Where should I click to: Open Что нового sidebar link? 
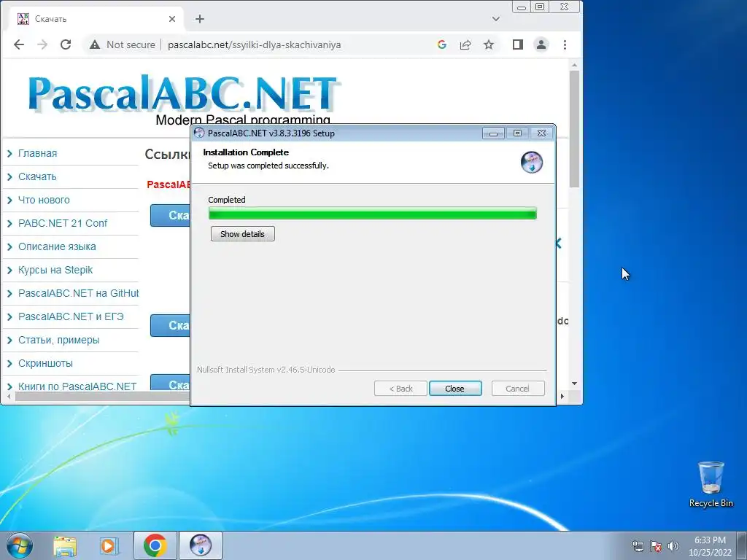44,200
